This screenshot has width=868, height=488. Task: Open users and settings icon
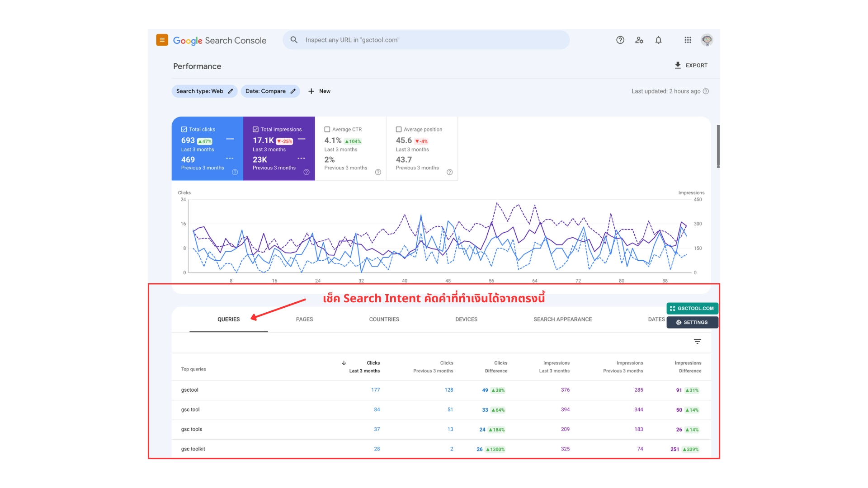pyautogui.click(x=639, y=40)
